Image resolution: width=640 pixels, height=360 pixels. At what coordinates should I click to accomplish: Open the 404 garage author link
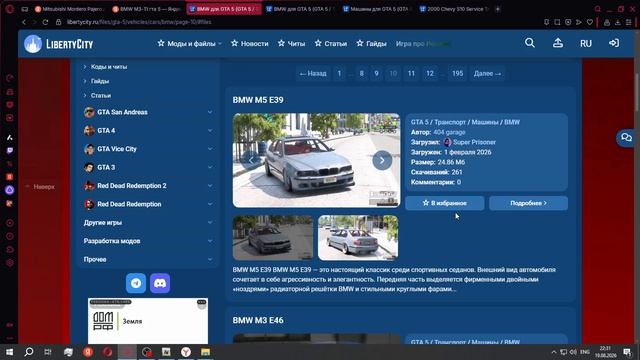(449, 132)
